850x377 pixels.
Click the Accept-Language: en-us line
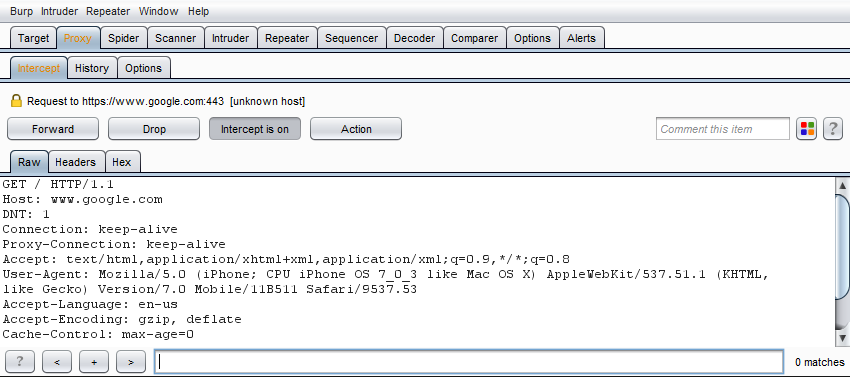point(90,304)
